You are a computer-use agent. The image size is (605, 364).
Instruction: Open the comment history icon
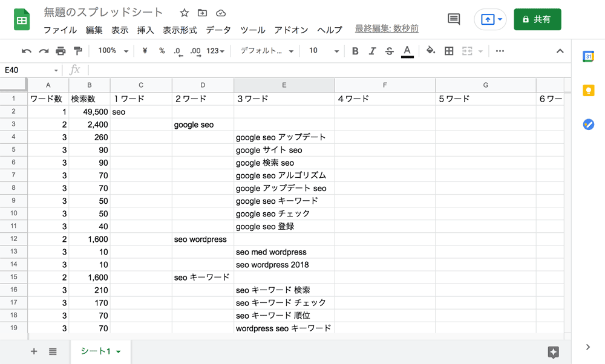[454, 19]
